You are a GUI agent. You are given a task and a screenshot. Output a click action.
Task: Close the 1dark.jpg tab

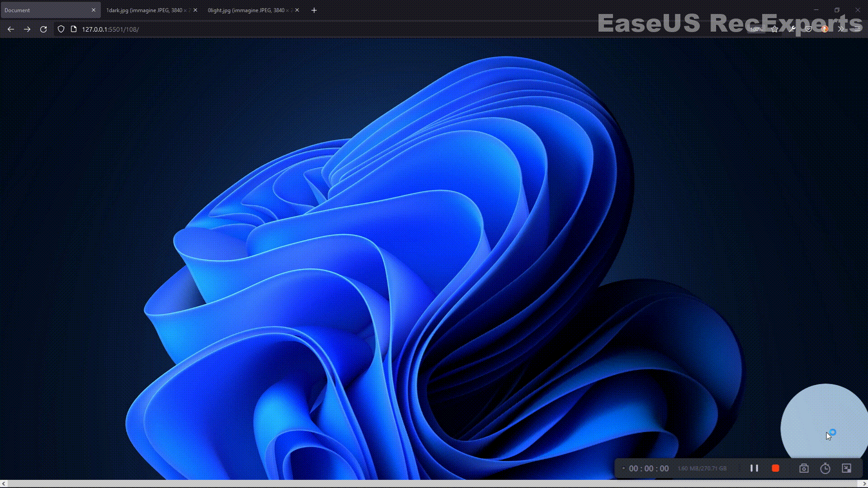(195, 10)
